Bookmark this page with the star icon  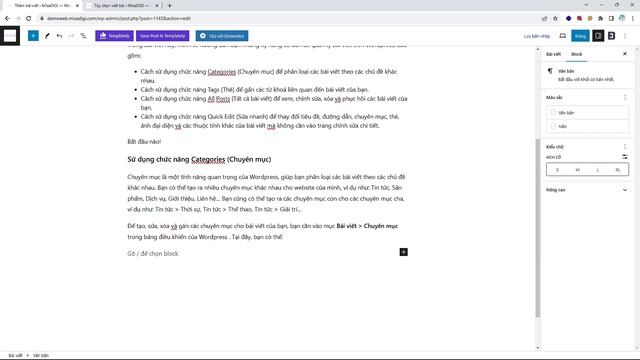(x=555, y=18)
